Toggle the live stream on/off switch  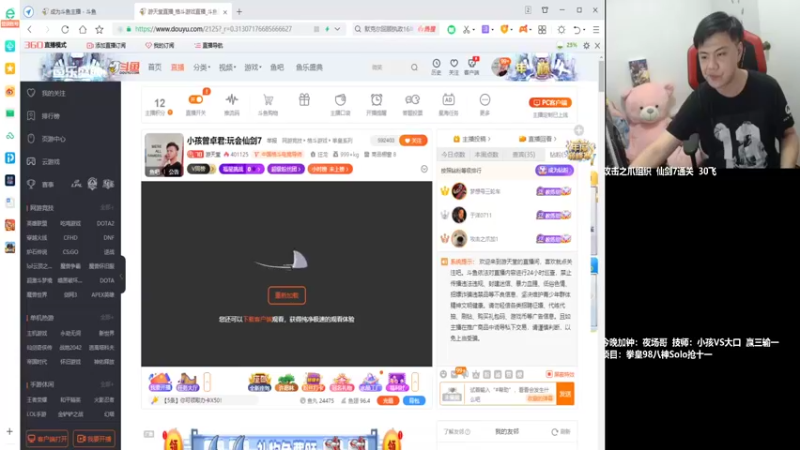coord(196,100)
